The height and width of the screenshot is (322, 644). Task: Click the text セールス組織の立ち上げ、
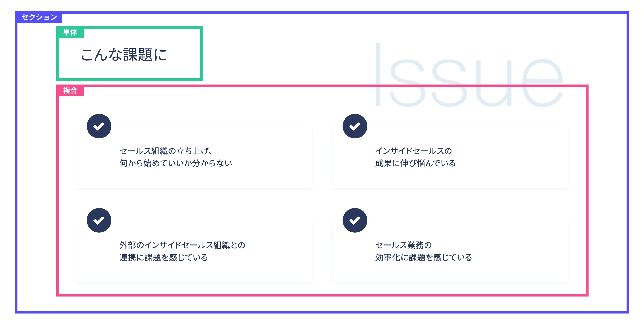coord(166,151)
